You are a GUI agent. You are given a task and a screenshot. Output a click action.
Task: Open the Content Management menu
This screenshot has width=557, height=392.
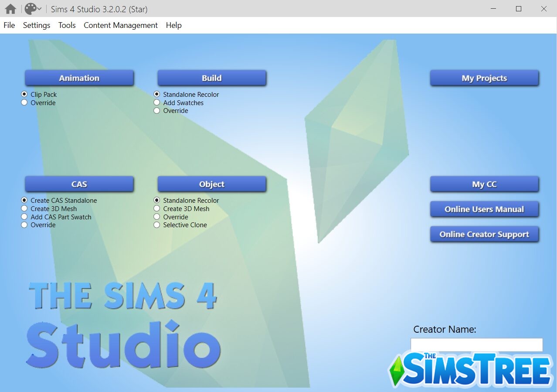click(120, 25)
